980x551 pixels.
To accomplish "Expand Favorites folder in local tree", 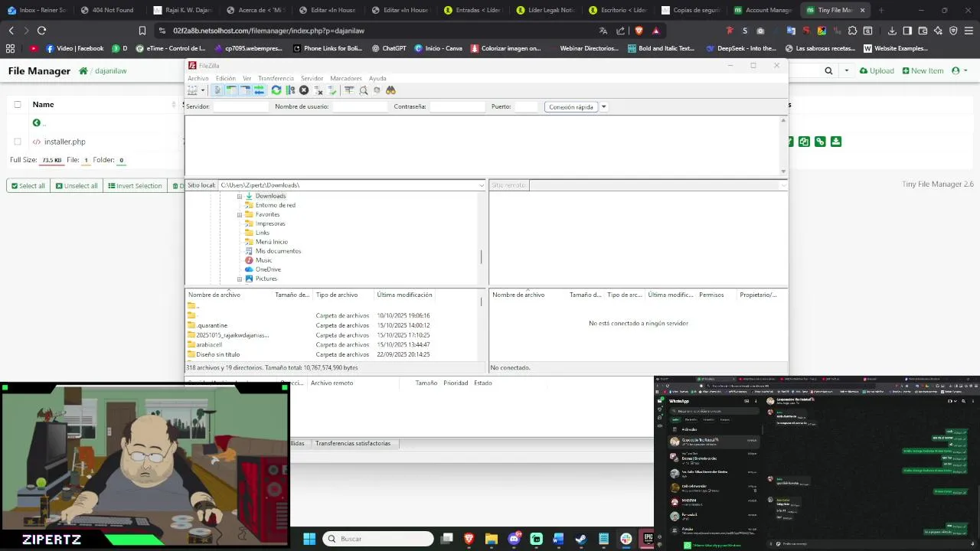I will click(239, 214).
